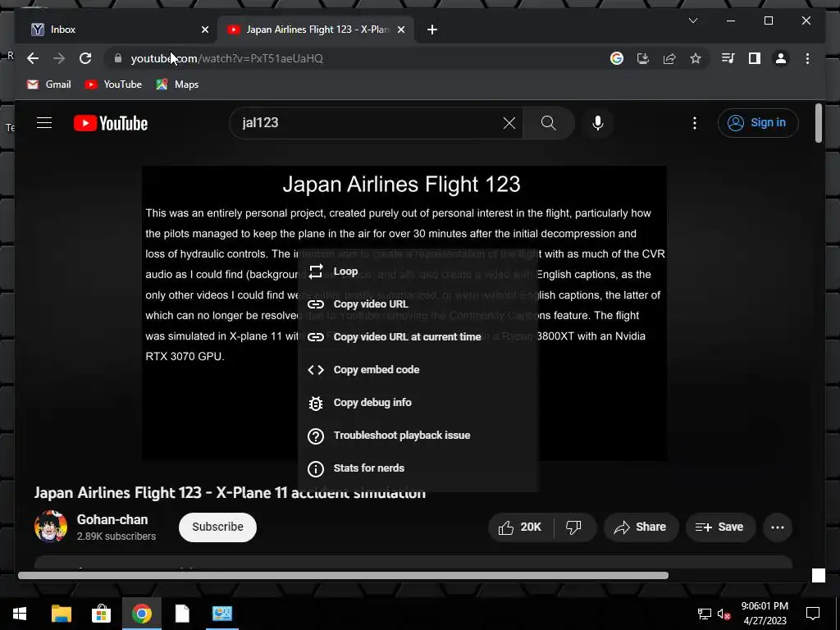Open the YouTube hamburger guide menu
Viewport: 840px width, 630px height.
[44, 123]
